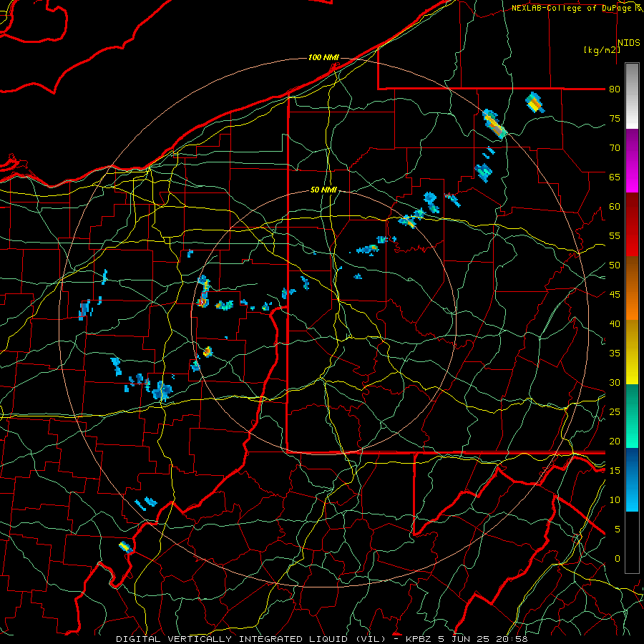Click the legend value 80
Image resolution: width=644 pixels, height=644 pixels.
pos(615,89)
